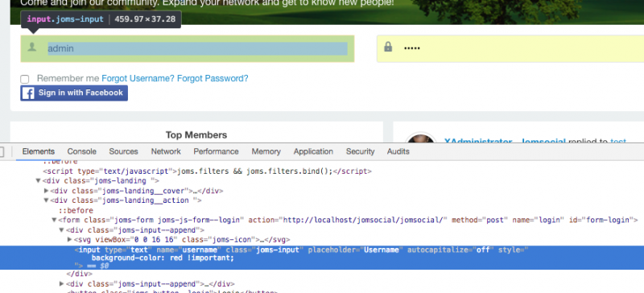The image size is (644, 293).
Task: Switch to the Elements tab
Action: tap(39, 151)
